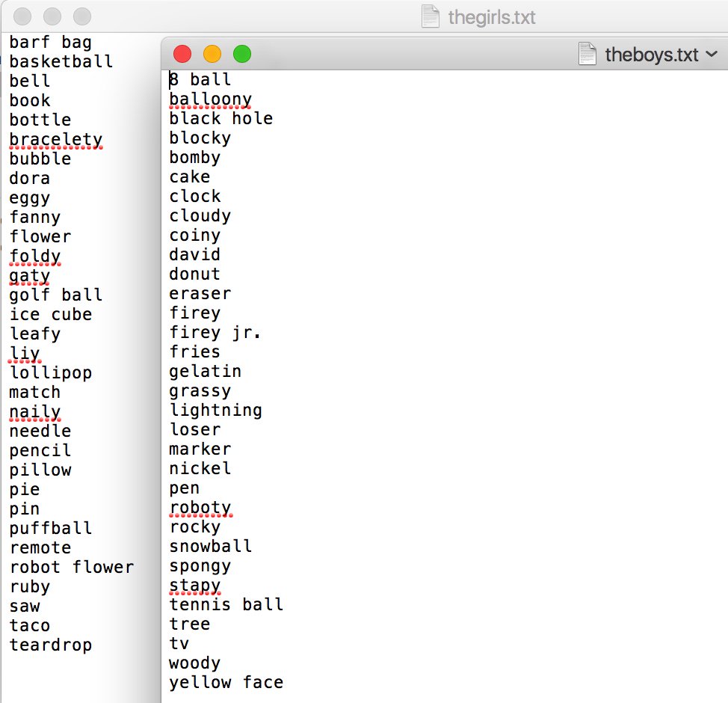This screenshot has width=728, height=703.
Task: Click the word 'bomby'
Action: tap(195, 158)
